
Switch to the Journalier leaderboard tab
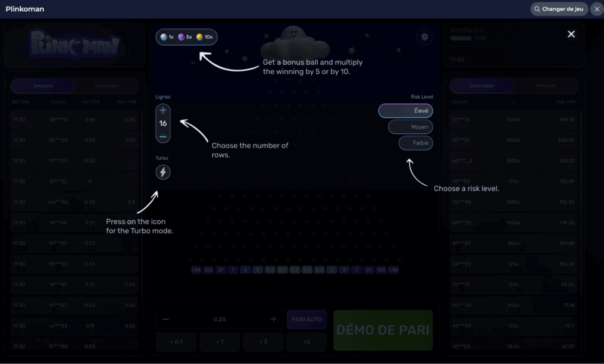coord(481,86)
